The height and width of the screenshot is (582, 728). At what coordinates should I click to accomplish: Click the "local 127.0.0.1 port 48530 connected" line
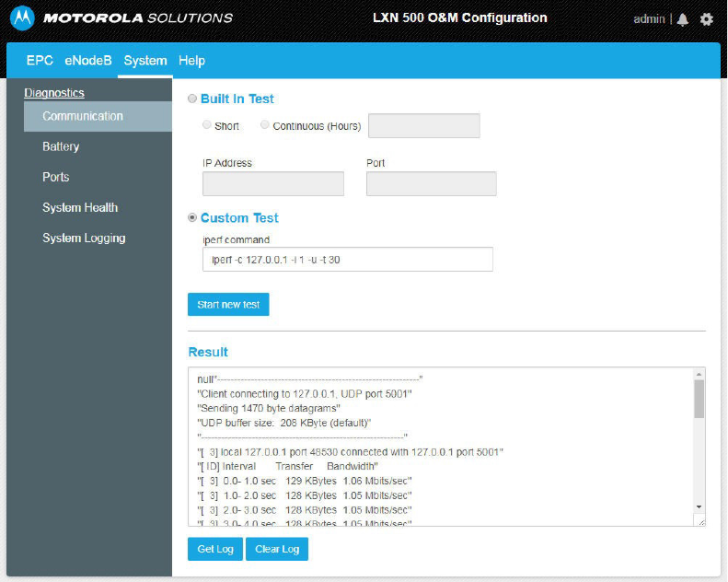coord(350,452)
